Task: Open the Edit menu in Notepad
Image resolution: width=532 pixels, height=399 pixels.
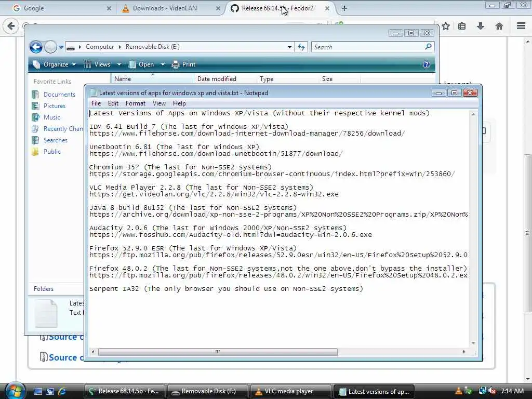Action: tap(113, 103)
